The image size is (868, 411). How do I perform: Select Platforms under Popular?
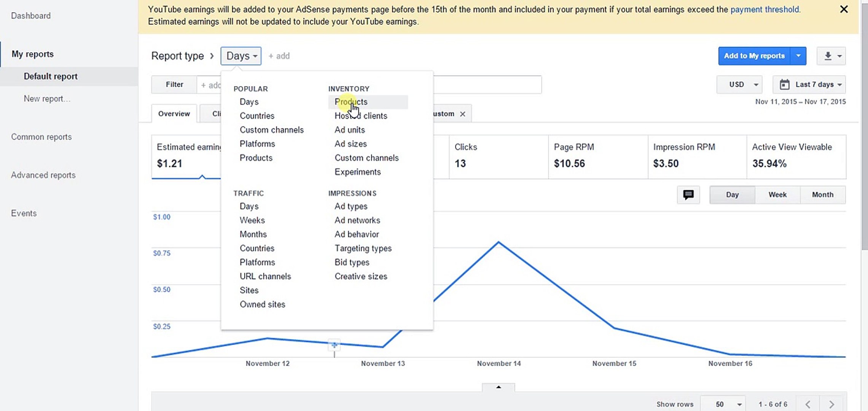(x=257, y=144)
